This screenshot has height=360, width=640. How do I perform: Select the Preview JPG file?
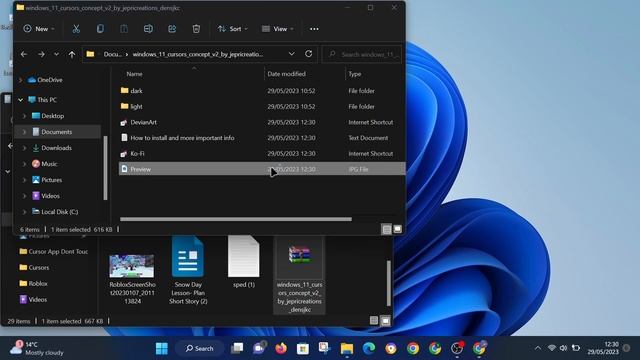click(x=262, y=169)
